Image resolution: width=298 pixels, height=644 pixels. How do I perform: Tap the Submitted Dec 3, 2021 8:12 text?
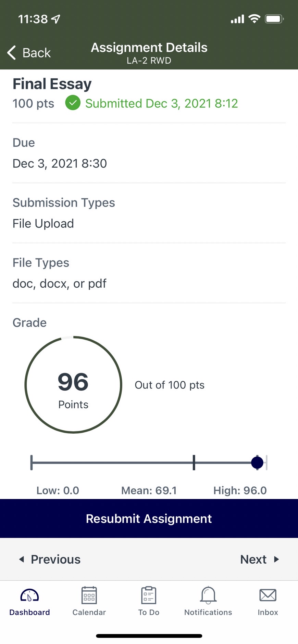coord(162,103)
